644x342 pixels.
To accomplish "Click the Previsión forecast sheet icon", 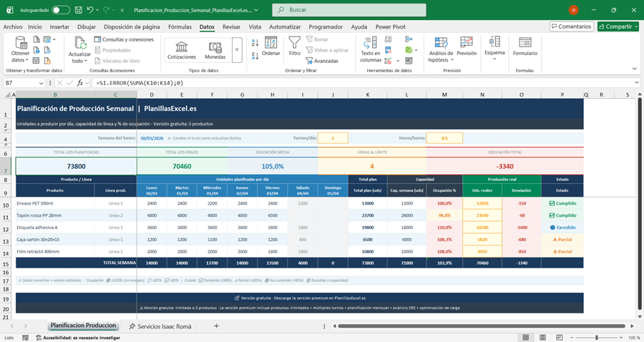I will pyautogui.click(x=467, y=46).
